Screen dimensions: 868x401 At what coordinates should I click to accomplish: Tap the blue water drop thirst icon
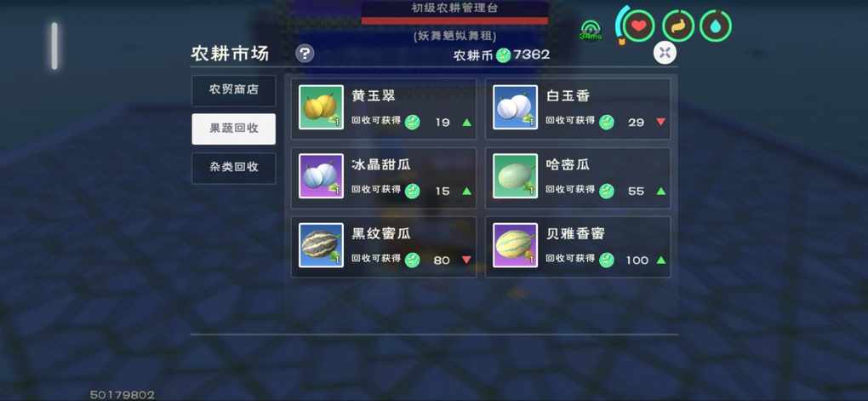716,26
